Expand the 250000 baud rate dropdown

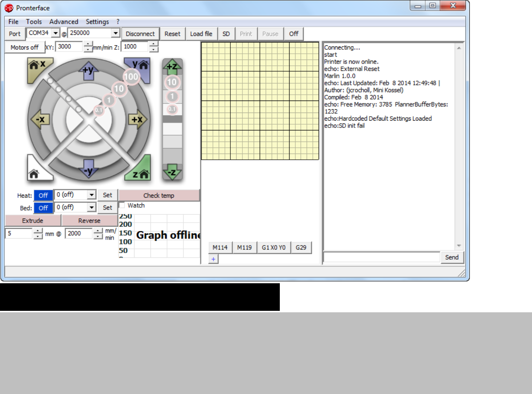coord(116,33)
